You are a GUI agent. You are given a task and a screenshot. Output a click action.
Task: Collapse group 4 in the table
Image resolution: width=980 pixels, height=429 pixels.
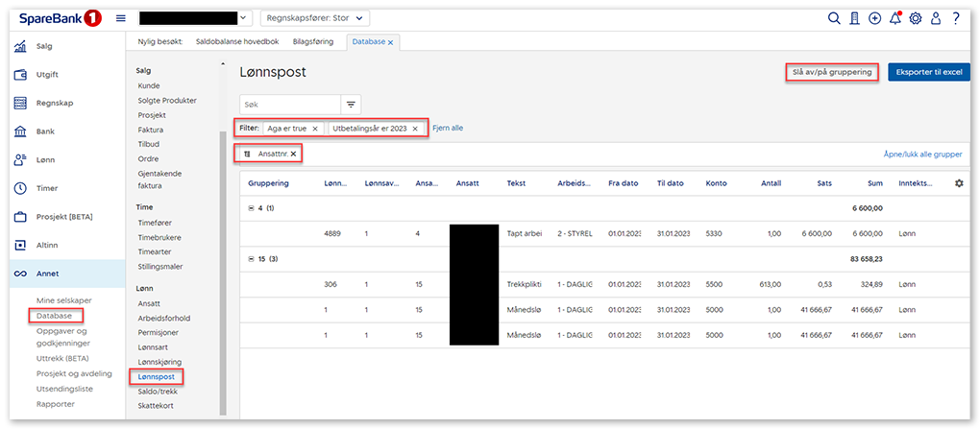(252, 208)
